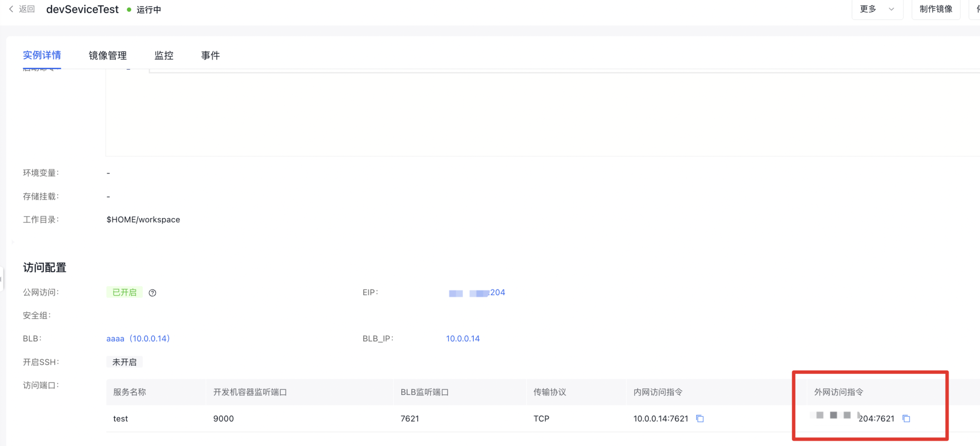Switch to the 镜像管理 tab
Image resolution: width=980 pixels, height=446 pixels.
[x=107, y=55]
